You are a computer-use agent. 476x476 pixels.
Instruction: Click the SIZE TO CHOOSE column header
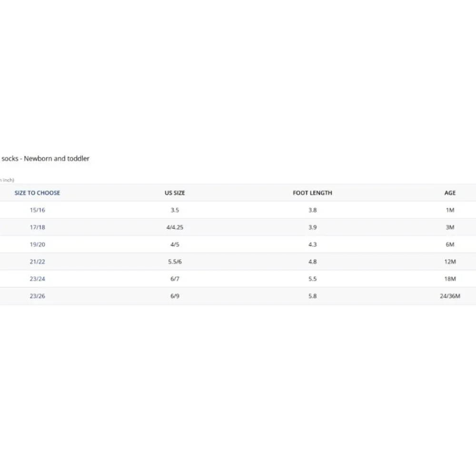click(37, 193)
